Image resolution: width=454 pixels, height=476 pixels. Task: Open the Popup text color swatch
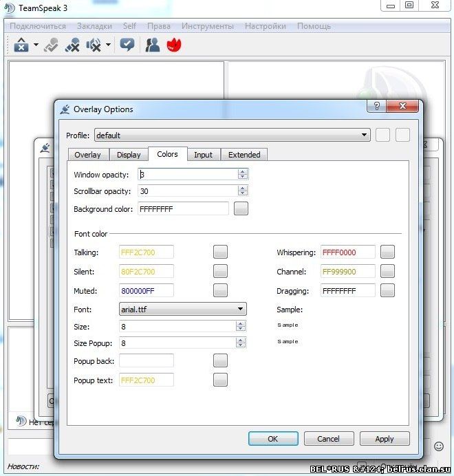(220, 380)
